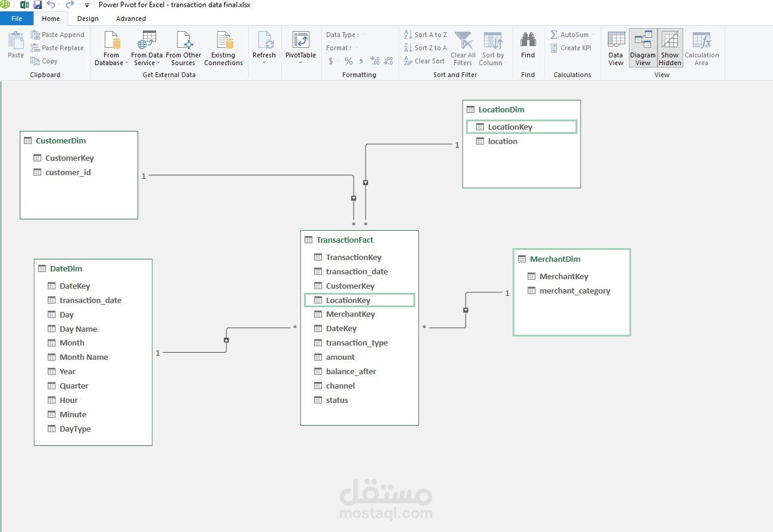Click Create KPI

coord(570,48)
